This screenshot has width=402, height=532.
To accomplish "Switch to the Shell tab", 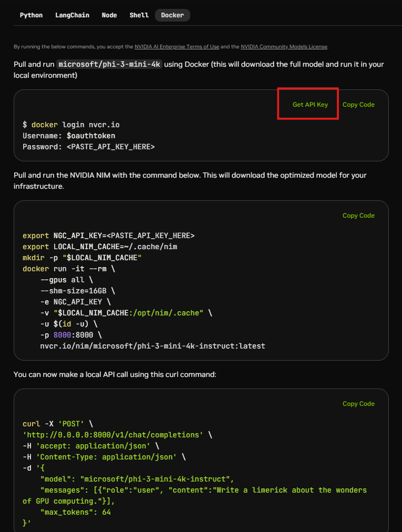I will 139,15.
